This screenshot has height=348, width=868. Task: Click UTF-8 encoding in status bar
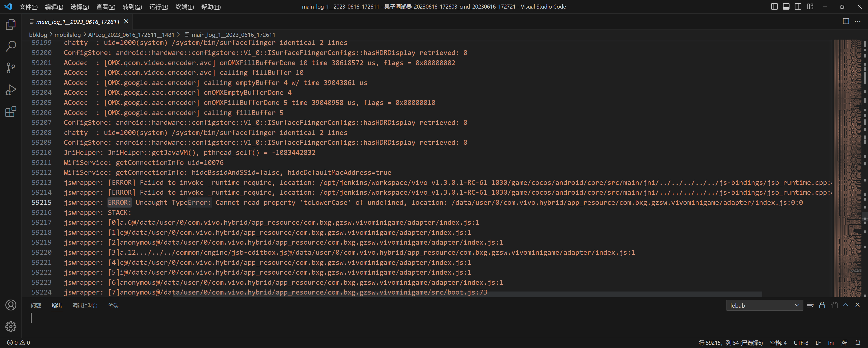801,343
